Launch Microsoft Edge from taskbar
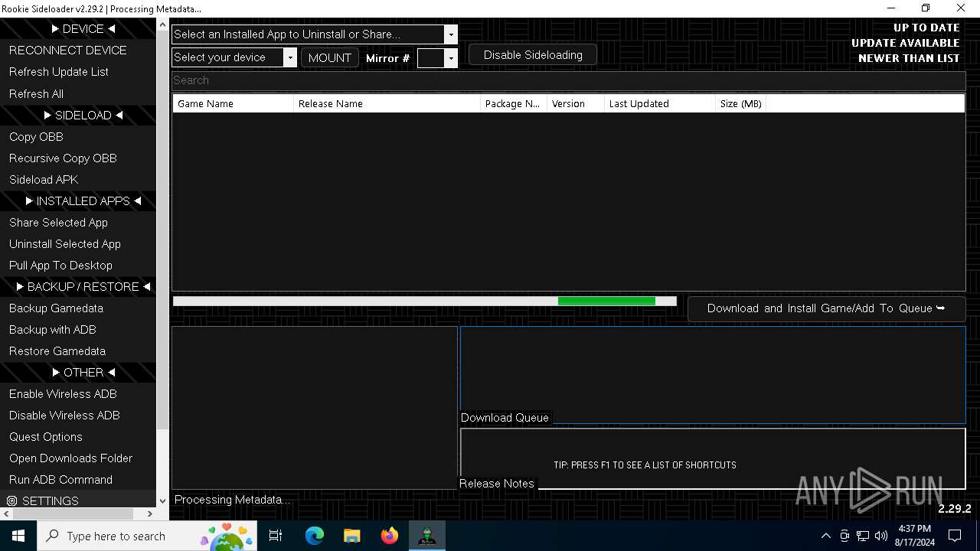 coord(315,536)
